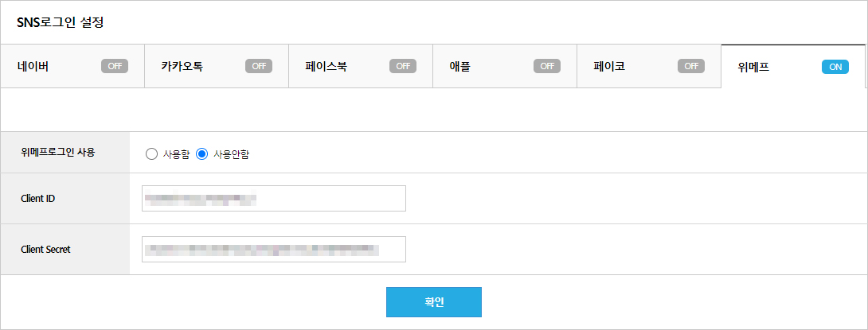Click the OFF badge beside 페이코
The height and width of the screenshot is (330, 868).
(691, 66)
